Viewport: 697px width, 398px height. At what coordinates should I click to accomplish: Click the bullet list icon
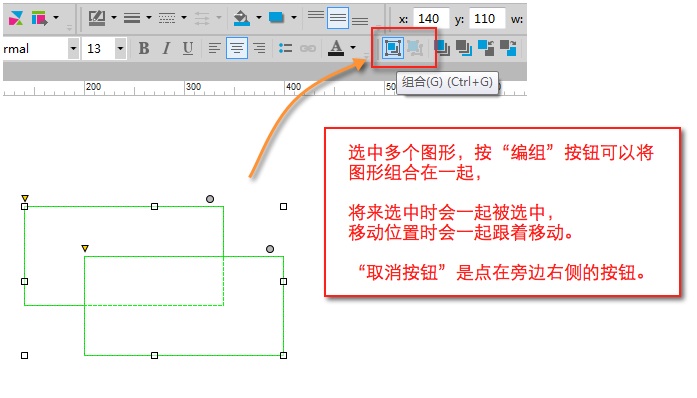(285, 48)
